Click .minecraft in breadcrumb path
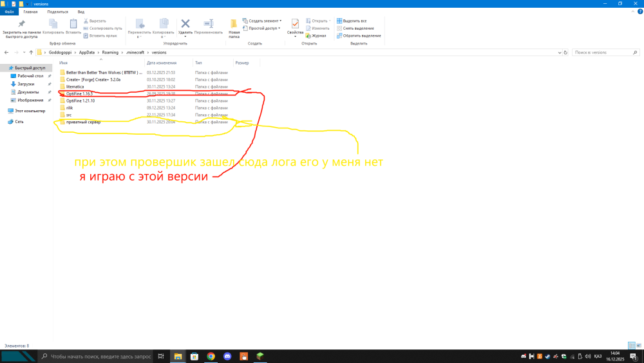 [135, 53]
